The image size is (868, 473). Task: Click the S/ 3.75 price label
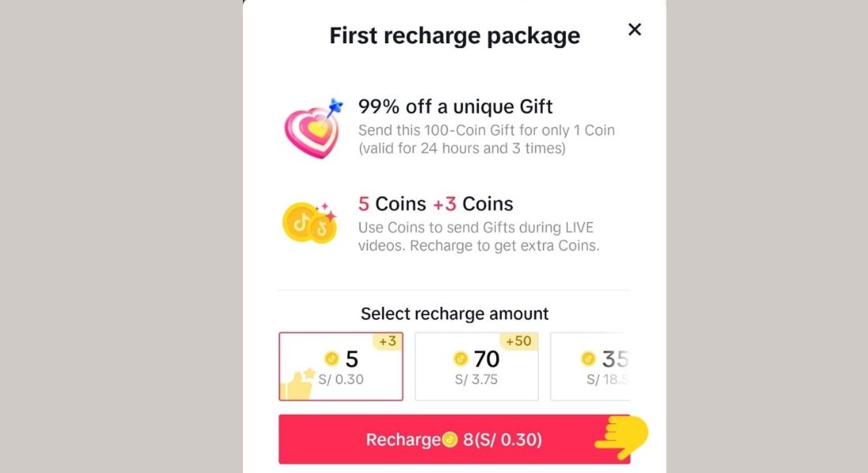(x=476, y=379)
